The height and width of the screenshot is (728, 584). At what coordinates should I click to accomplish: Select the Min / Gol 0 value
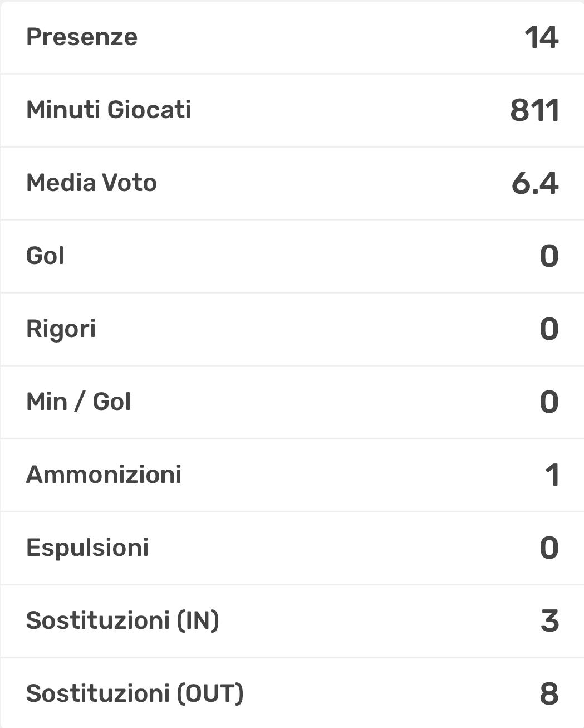coord(549,402)
